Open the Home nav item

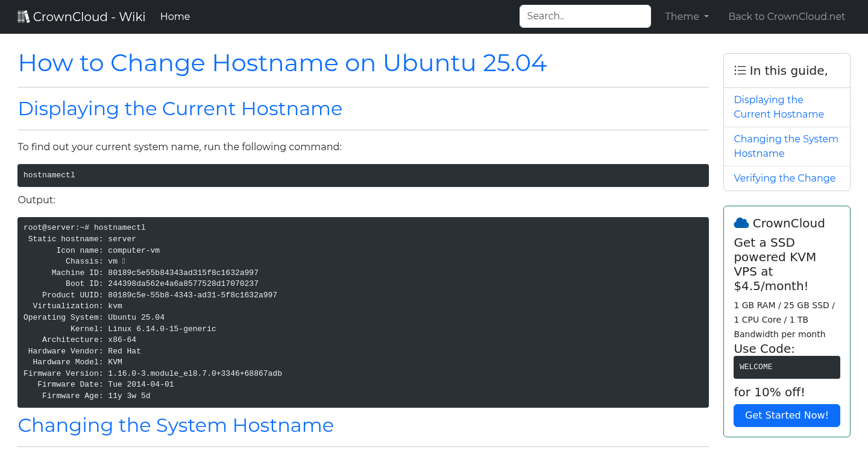click(175, 17)
